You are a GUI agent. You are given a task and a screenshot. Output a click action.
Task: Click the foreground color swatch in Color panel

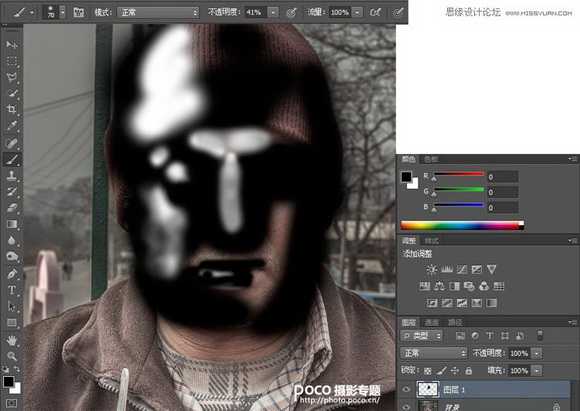(407, 177)
